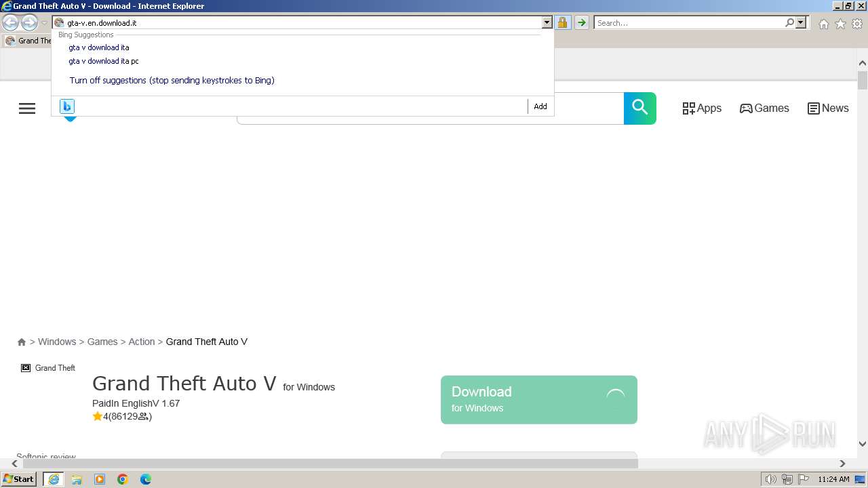Open Internet Explorer taskbar icon

point(54,479)
